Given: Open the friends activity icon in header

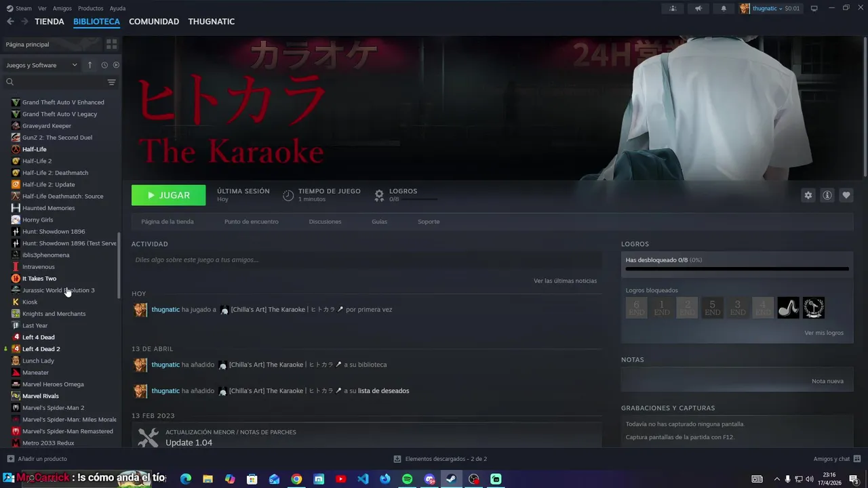Looking at the screenshot, I should (x=673, y=8).
